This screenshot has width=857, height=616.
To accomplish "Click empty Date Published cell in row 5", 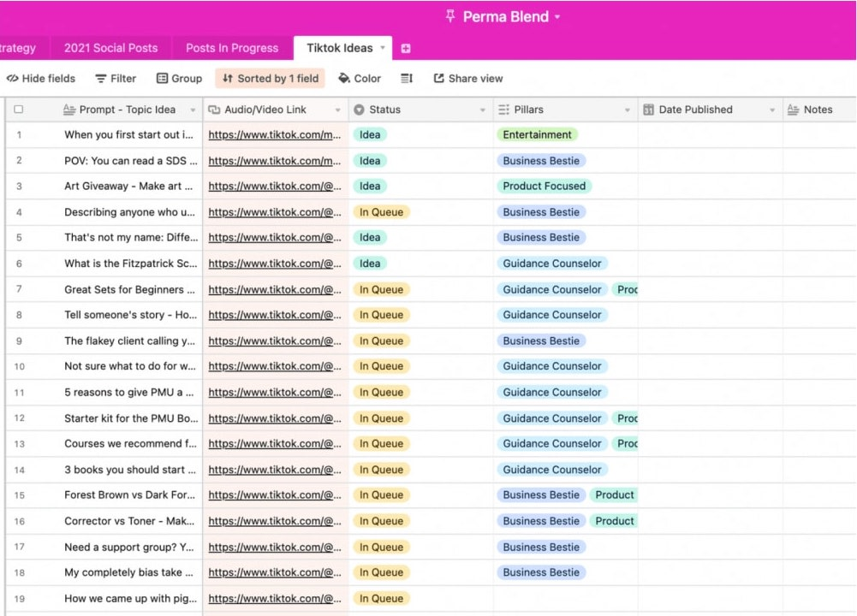I will click(710, 238).
